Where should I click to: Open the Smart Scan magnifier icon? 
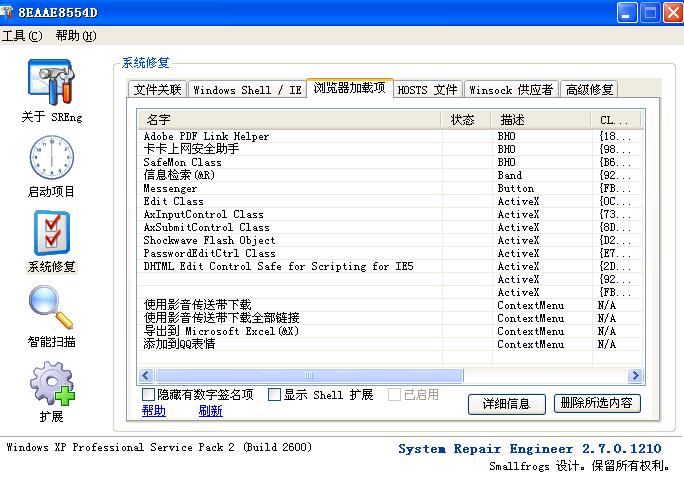click(51, 307)
